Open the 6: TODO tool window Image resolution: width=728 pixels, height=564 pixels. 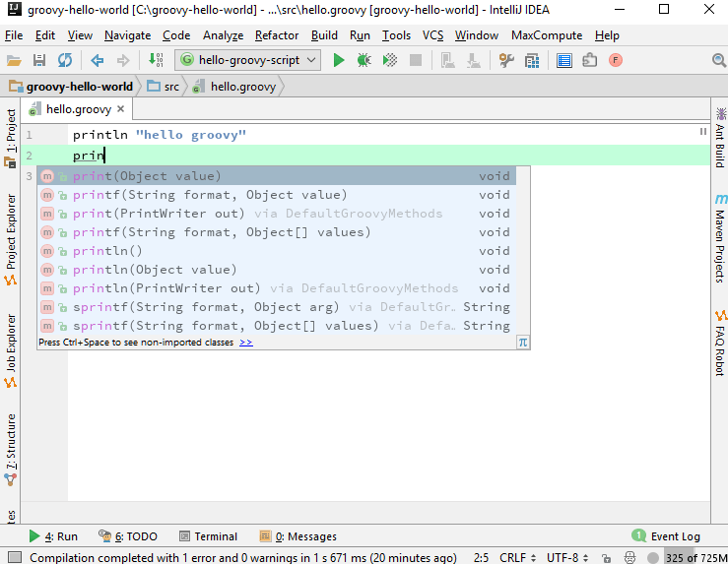tap(128, 536)
